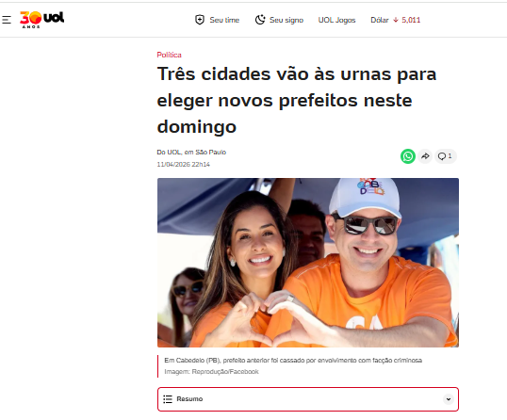Expand the Resumo summary box
The height and width of the screenshot is (420, 507).
308,399
